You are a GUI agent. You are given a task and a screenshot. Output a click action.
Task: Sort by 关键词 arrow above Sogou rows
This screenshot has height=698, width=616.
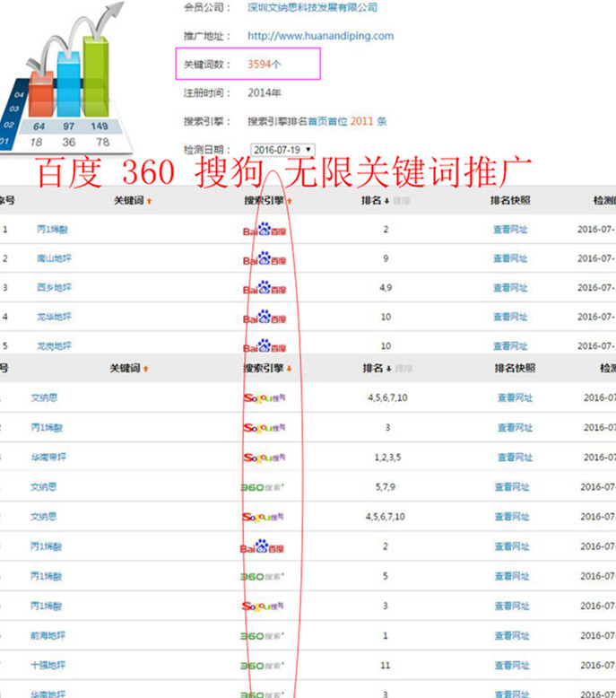(x=146, y=369)
